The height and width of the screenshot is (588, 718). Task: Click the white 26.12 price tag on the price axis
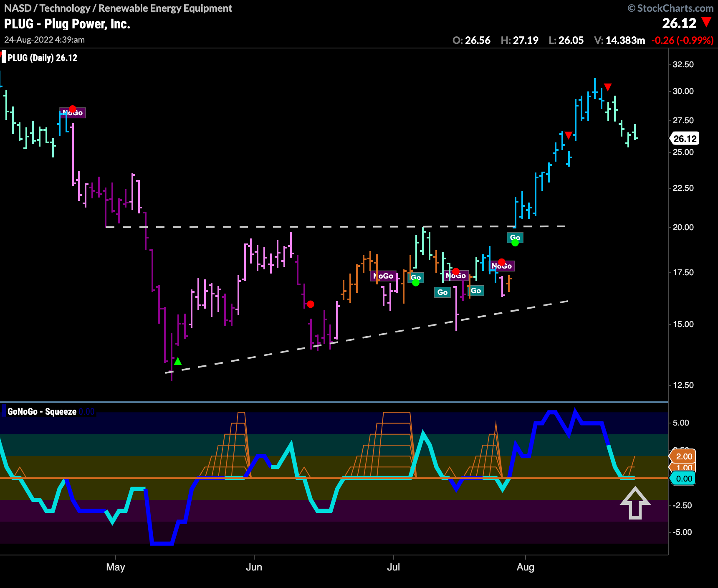(685, 139)
